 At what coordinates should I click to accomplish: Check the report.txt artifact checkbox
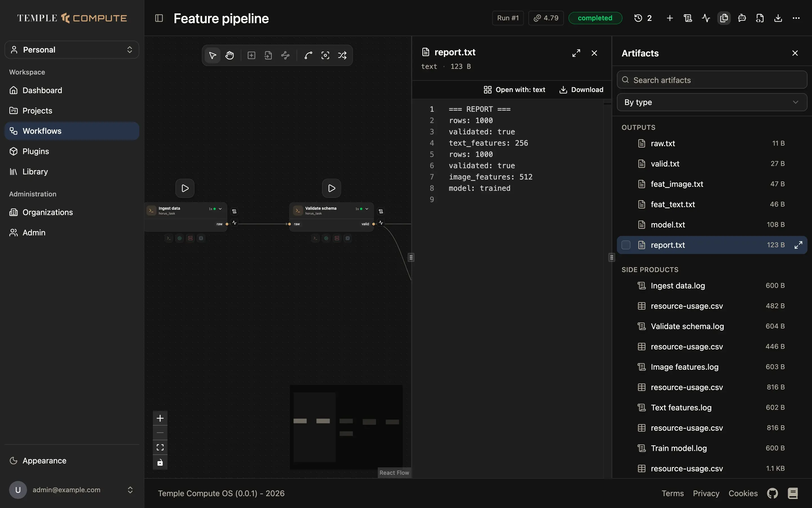point(626,245)
